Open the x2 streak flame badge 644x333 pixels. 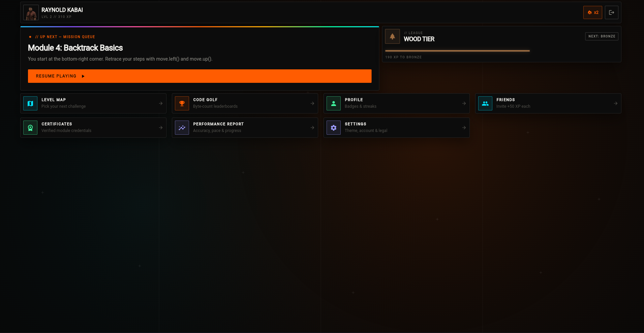tap(593, 12)
